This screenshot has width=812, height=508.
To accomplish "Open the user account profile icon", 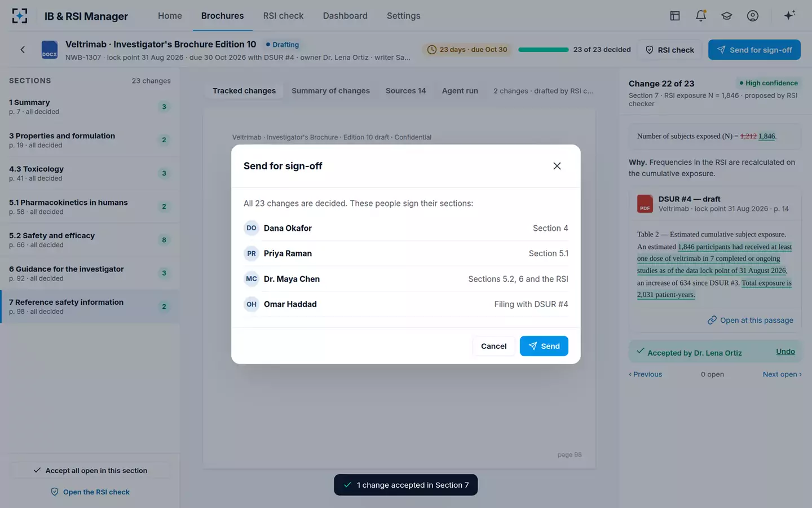I will point(753,16).
